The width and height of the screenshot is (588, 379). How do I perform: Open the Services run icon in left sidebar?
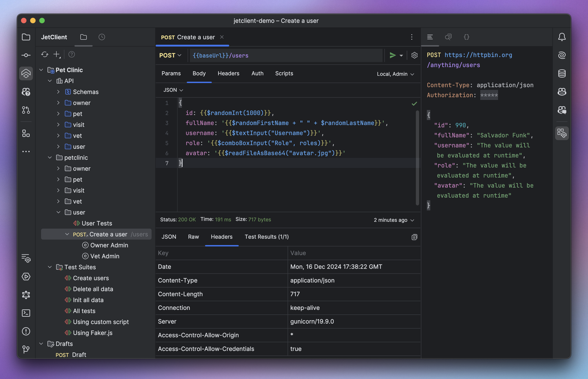click(x=26, y=277)
